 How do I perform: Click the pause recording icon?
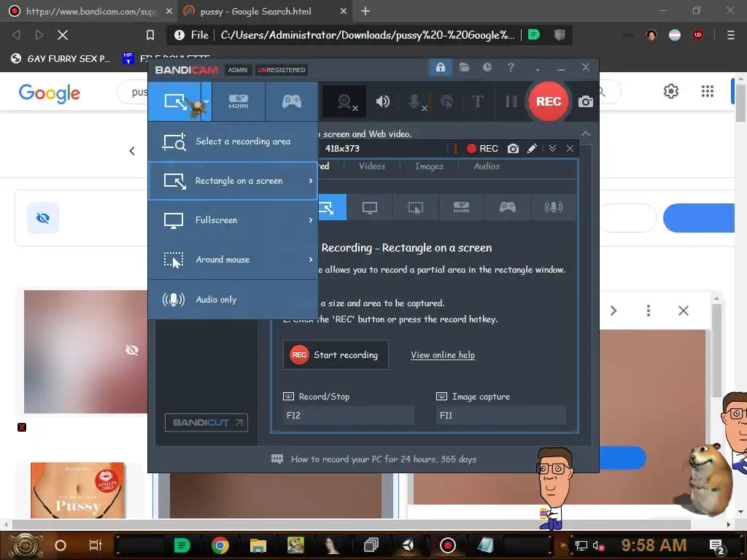(x=511, y=101)
